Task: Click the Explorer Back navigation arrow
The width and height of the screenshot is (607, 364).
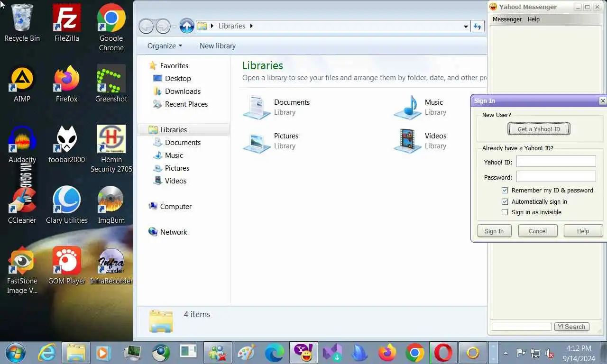Action: 146,26
